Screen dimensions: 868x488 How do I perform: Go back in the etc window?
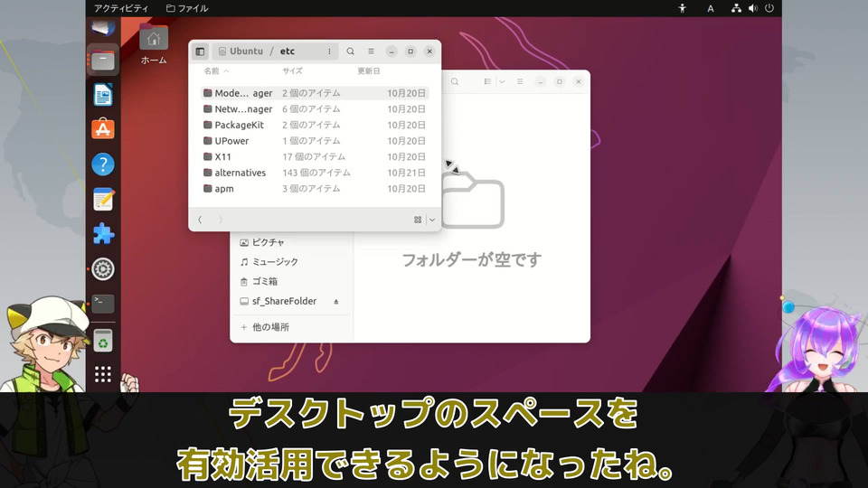pyautogui.click(x=200, y=220)
